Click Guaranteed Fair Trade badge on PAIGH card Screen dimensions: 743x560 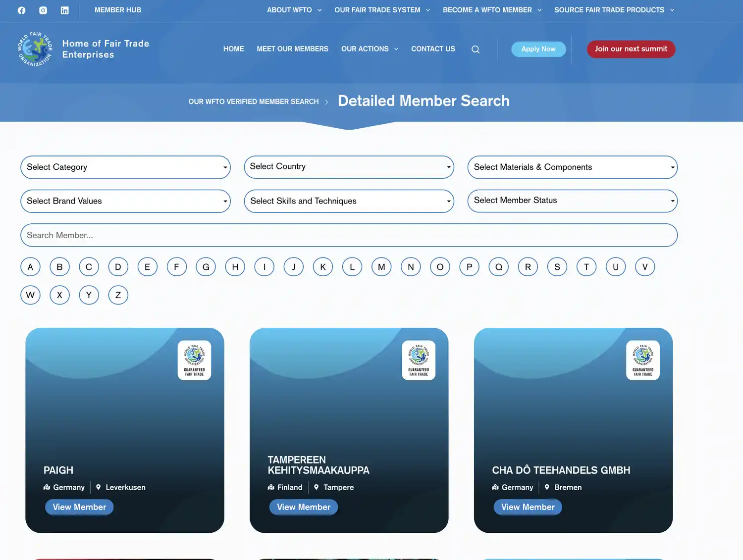(x=194, y=360)
